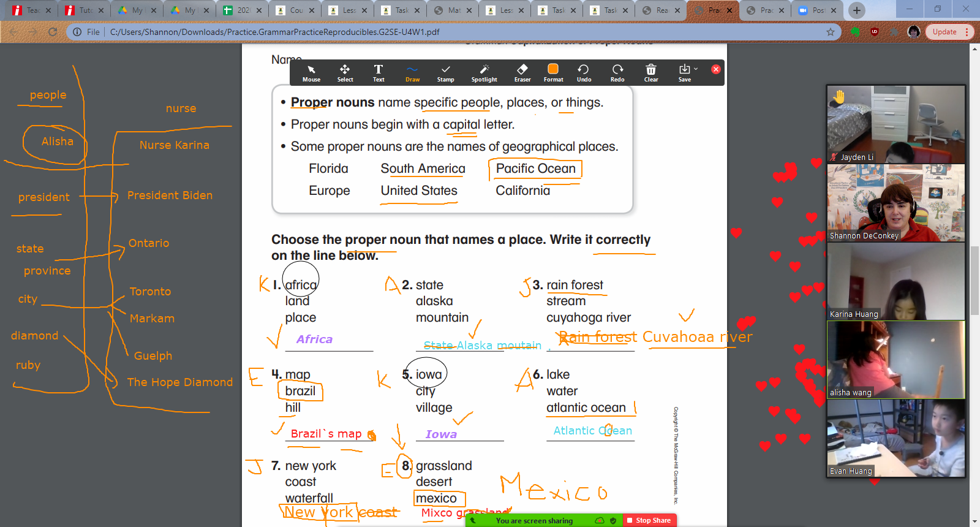Choose the Select annotation tool

click(x=345, y=73)
